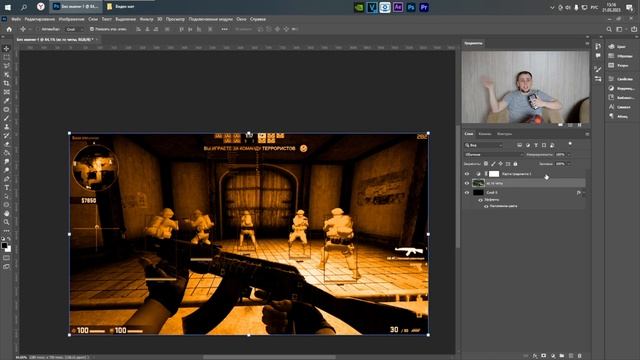The image size is (640, 360).
Task: Click the document tab title
Action: click(55, 40)
